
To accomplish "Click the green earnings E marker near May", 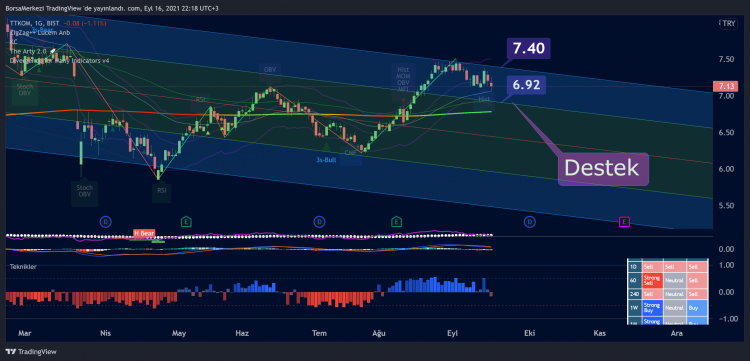I will (187, 222).
